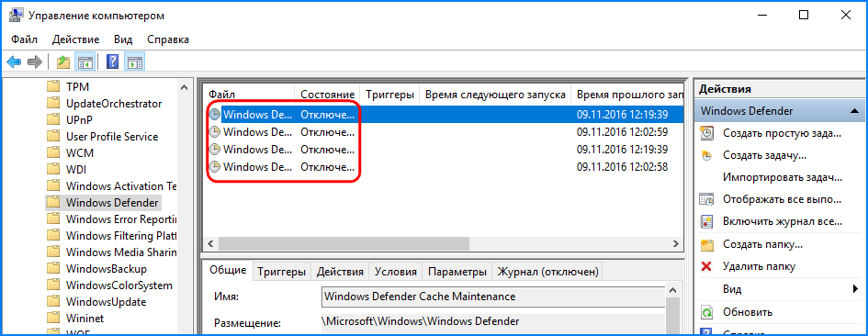The height and width of the screenshot is (336, 868).
Task: Click the Имя field with Windows Defender Cache Maintenance
Action: (493, 297)
